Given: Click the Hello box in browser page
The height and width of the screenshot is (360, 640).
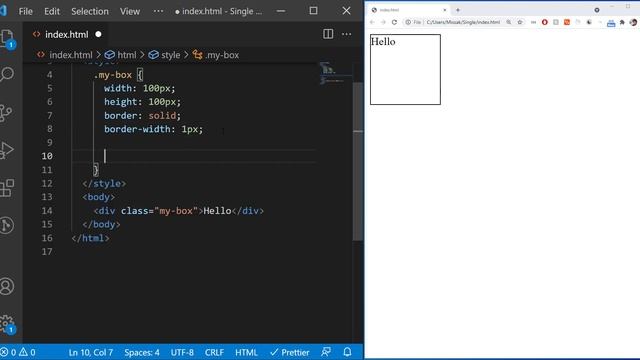Looking at the screenshot, I should click(x=405, y=69).
